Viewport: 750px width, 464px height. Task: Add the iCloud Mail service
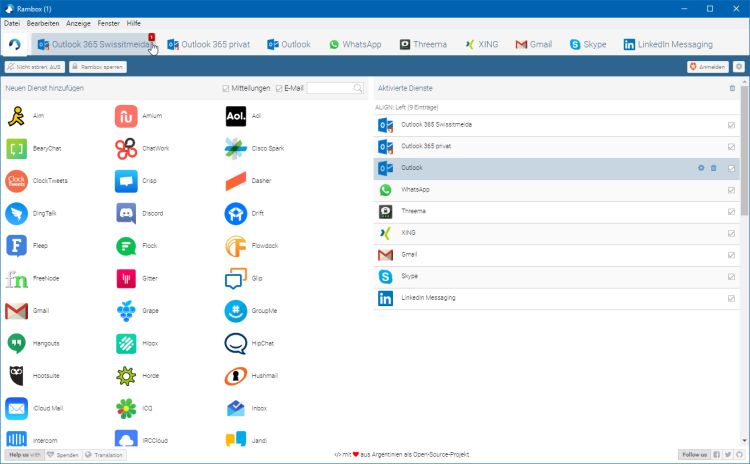[34, 409]
